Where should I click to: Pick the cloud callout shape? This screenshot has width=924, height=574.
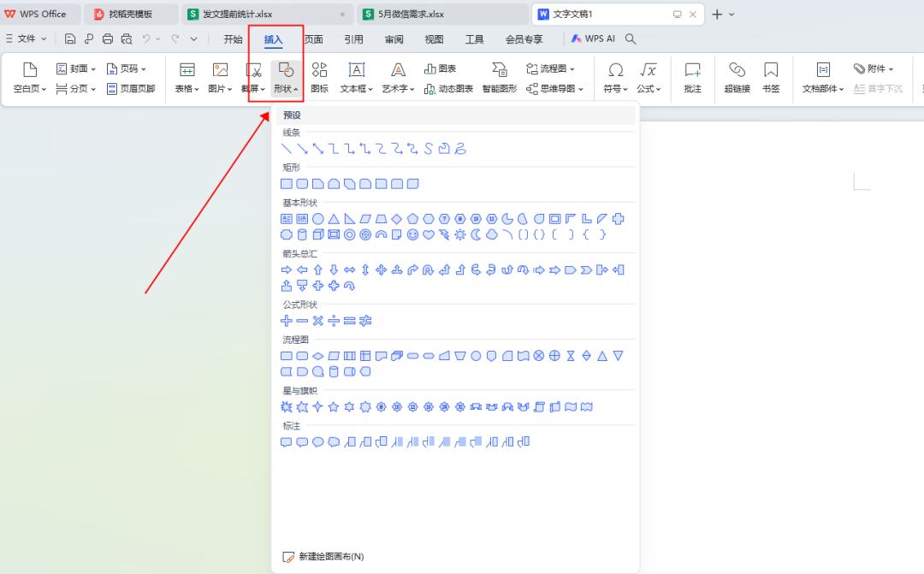[x=335, y=442]
